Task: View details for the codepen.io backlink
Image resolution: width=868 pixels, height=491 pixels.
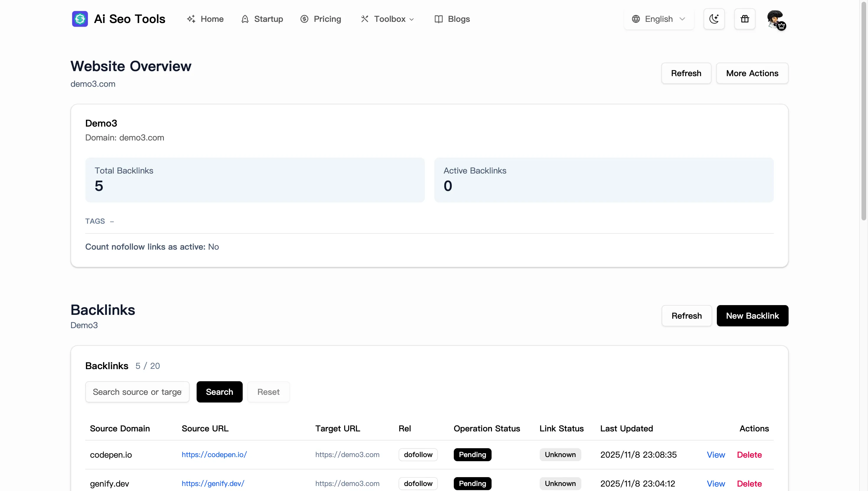Action: coord(716,454)
